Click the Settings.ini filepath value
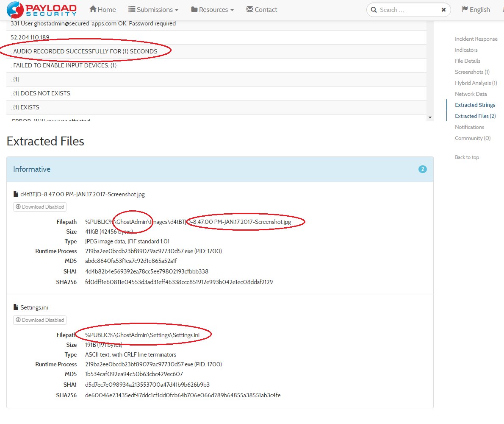 click(x=142, y=335)
